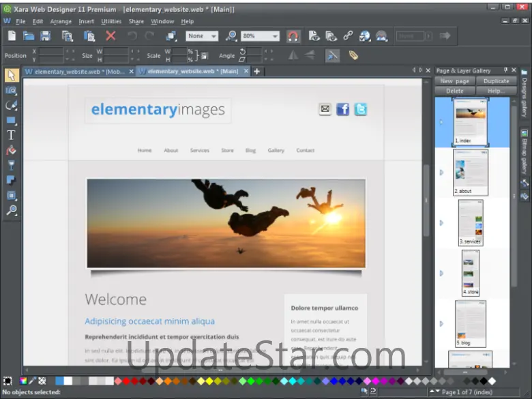Add a new document tab with plus

click(x=257, y=71)
